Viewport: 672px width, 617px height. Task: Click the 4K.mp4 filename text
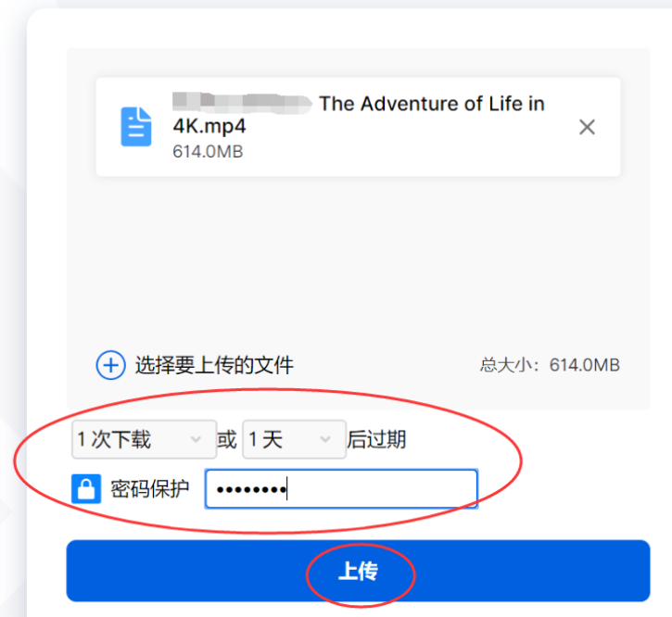point(209,126)
